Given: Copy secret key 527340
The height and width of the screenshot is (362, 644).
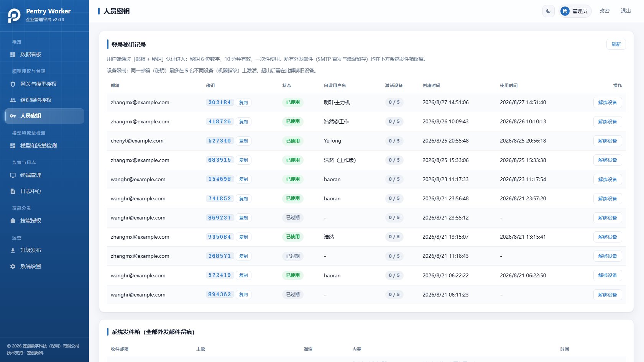Looking at the screenshot, I should (243, 141).
